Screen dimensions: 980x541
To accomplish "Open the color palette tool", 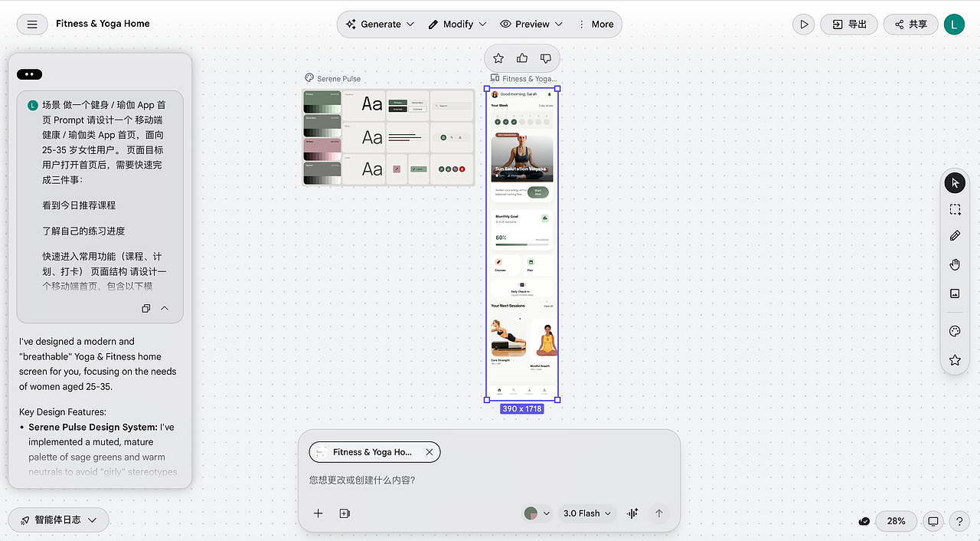I will click(x=954, y=331).
